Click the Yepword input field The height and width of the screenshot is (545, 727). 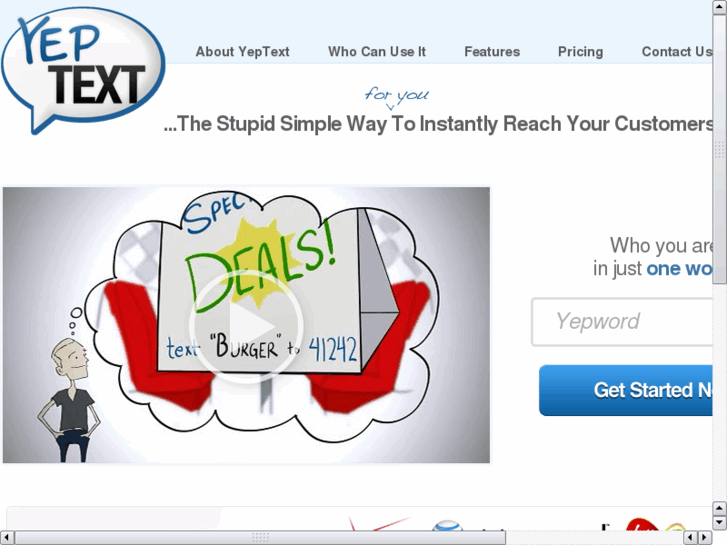point(622,322)
